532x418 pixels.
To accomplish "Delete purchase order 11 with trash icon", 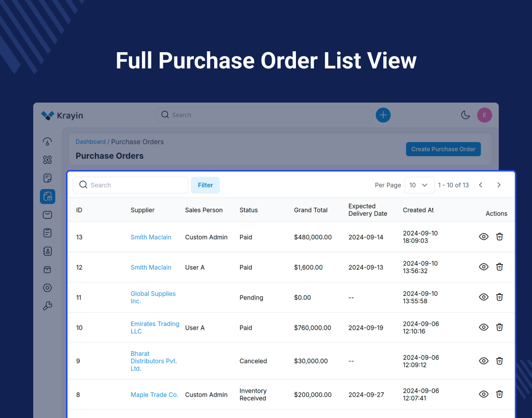I will pos(499,297).
